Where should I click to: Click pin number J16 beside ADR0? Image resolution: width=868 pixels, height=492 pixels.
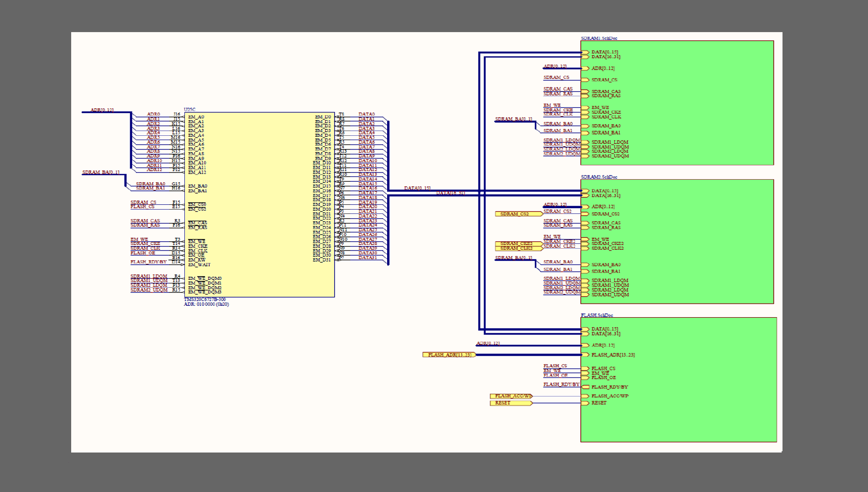pyautogui.click(x=177, y=115)
